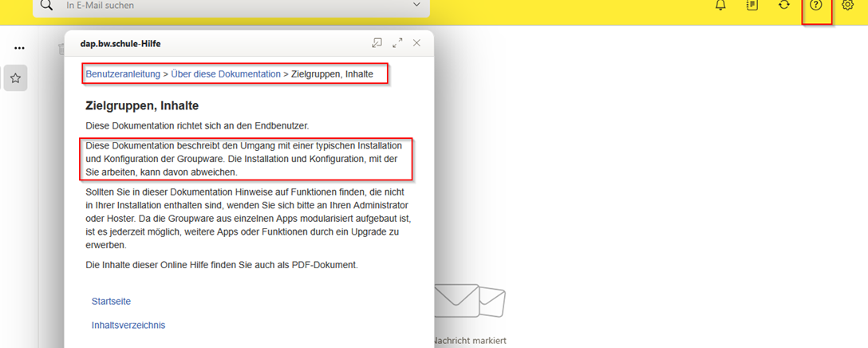This screenshot has width=868, height=348.
Task: Open the settings gear
Action: 847,6
